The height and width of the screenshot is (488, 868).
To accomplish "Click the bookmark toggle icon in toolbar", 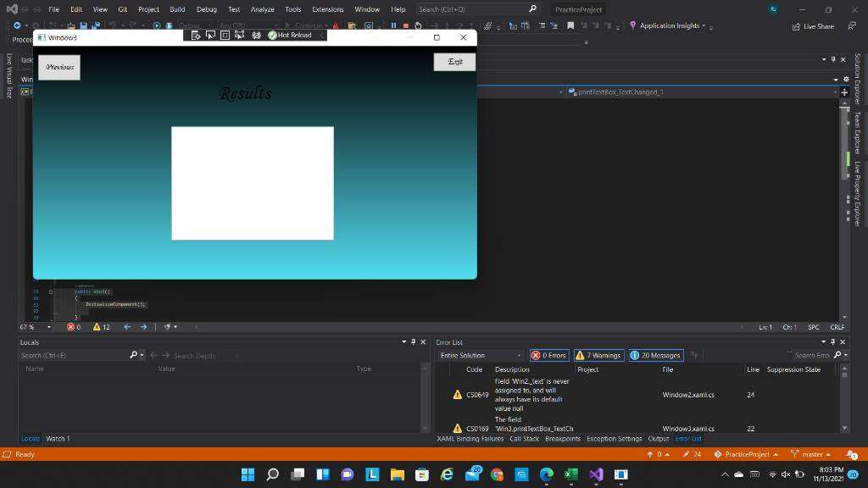I will tap(570, 25).
